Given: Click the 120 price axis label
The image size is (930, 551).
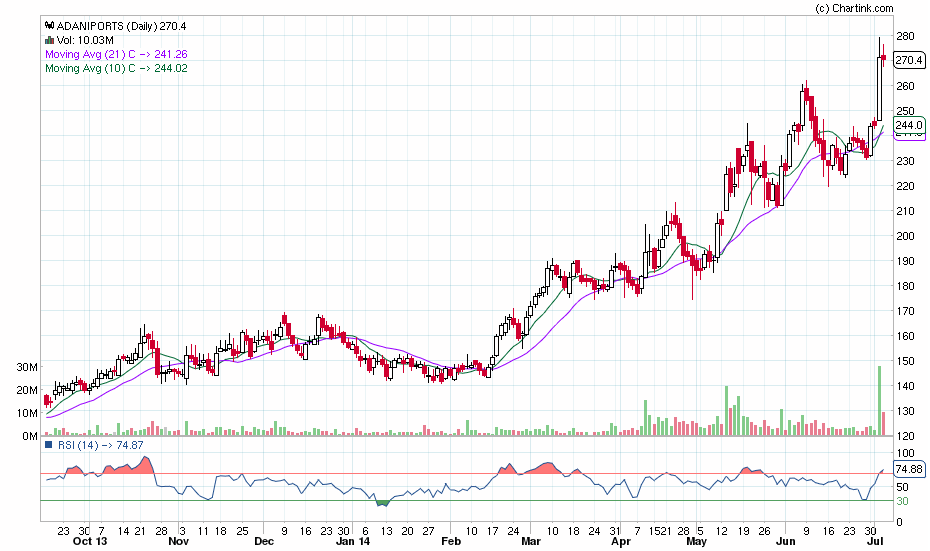Looking at the screenshot, I should pos(905,436).
